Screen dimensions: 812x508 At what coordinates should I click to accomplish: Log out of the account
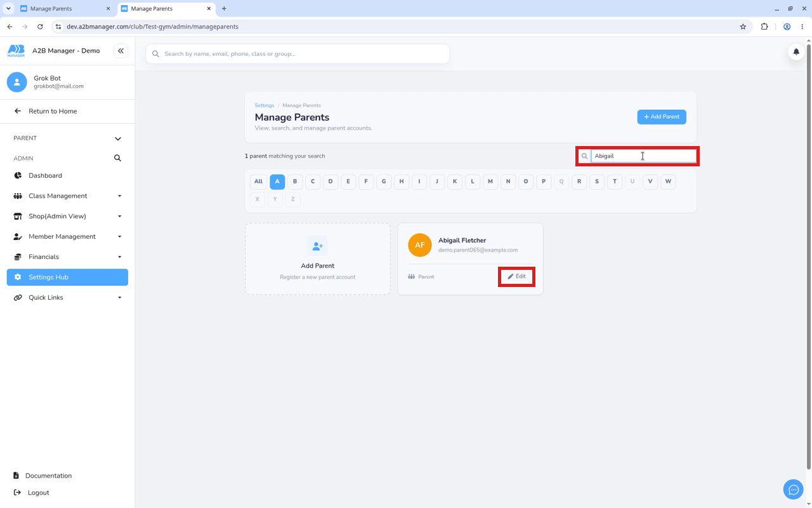[x=38, y=493]
